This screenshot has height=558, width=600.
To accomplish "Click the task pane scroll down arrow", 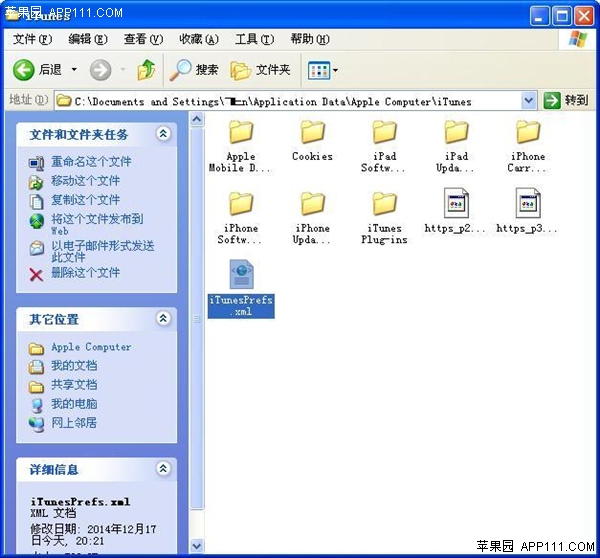I will 197,546.
